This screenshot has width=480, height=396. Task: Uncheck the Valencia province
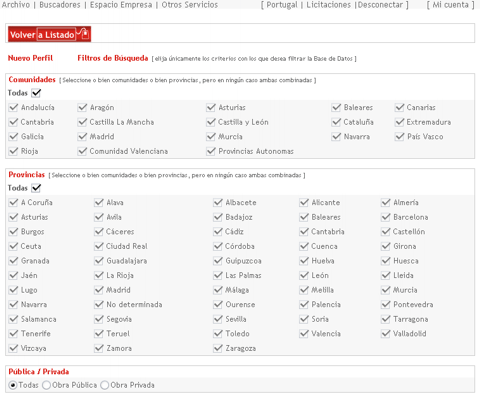[x=304, y=334]
